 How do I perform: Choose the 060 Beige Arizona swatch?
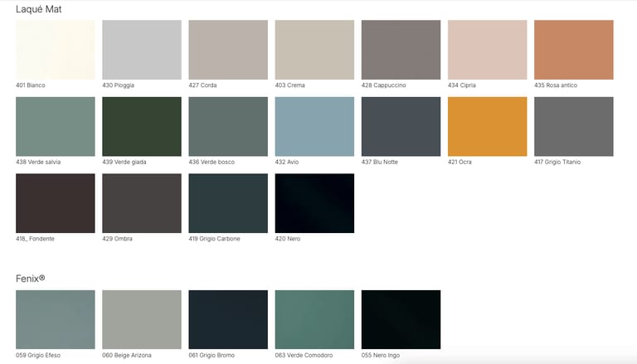click(142, 319)
